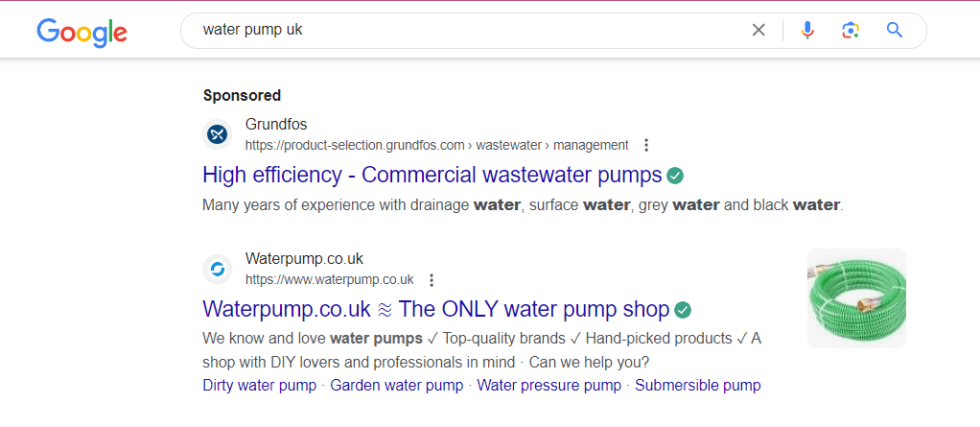This screenshot has width=980, height=427.
Task: Click the Google logo
Action: tap(82, 33)
